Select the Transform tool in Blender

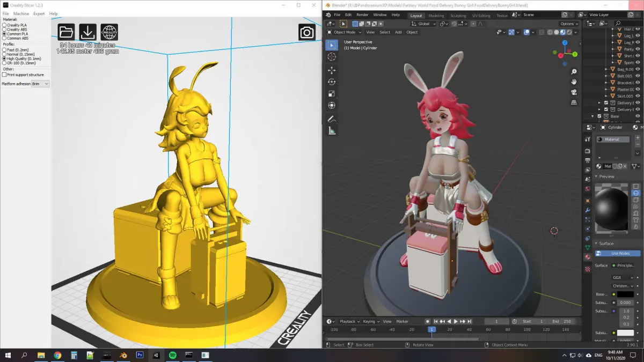click(x=332, y=106)
